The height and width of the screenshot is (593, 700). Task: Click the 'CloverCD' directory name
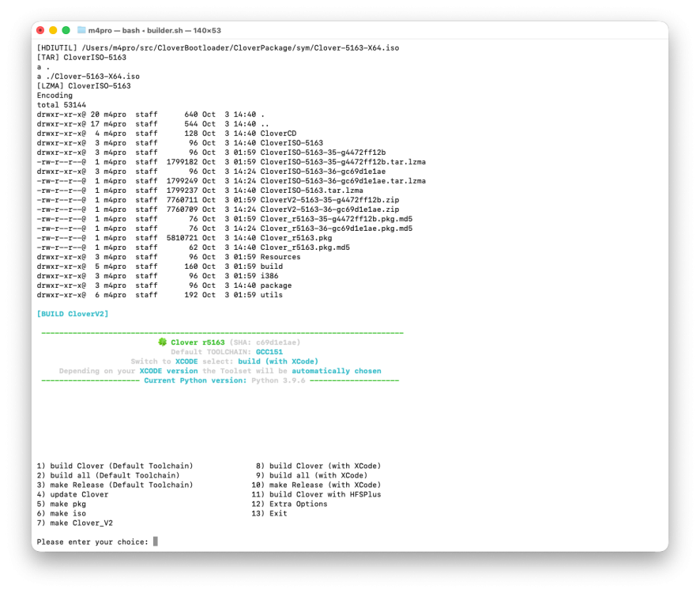coord(278,133)
